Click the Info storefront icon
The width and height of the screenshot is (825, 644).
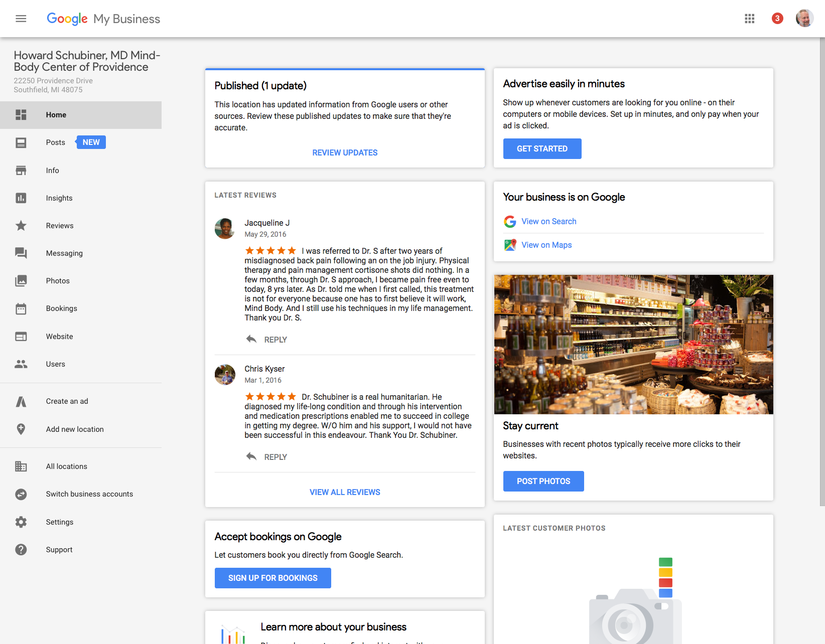coord(21,171)
